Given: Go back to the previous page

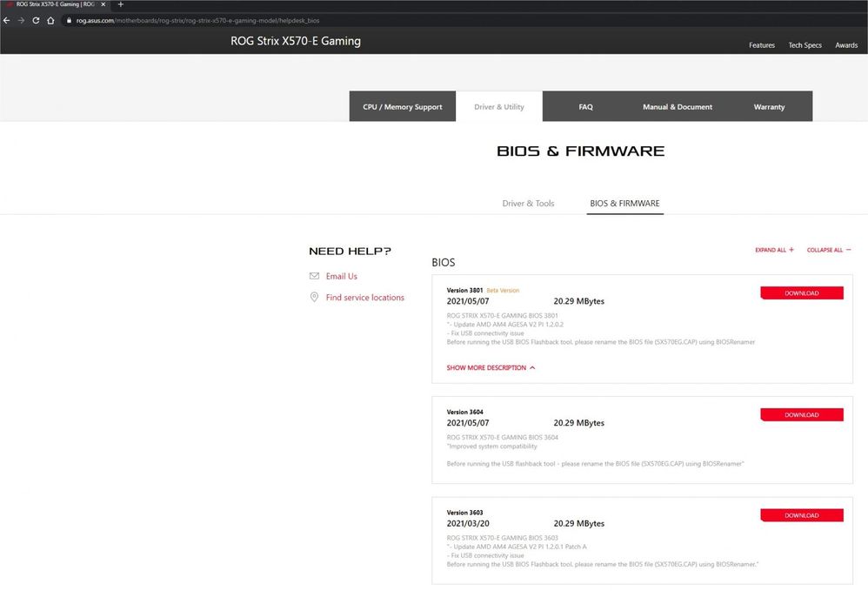Looking at the screenshot, I should (x=7, y=21).
